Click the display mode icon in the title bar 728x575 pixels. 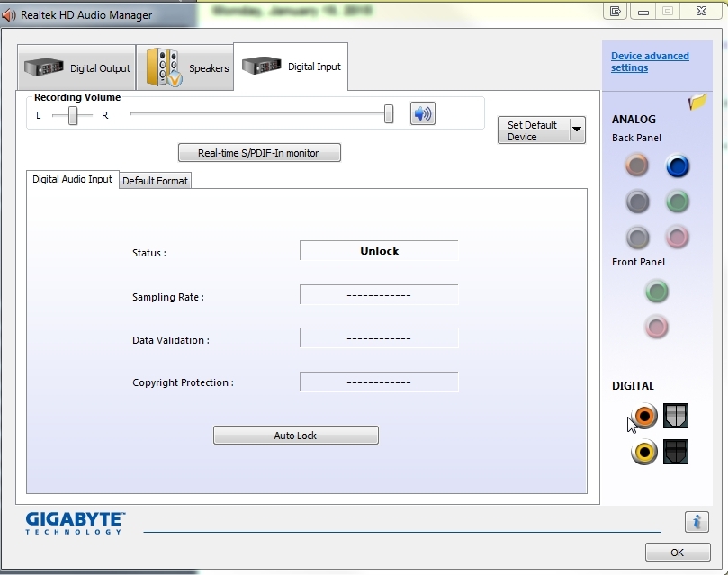616,11
